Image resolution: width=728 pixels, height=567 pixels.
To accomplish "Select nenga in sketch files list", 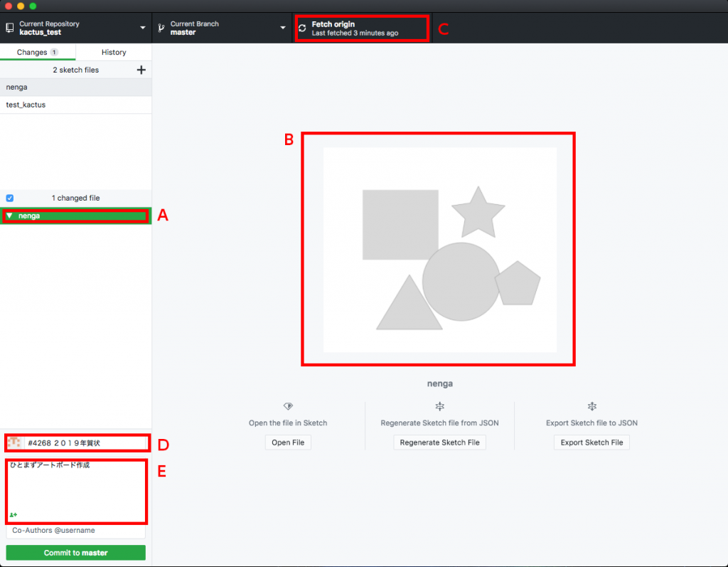I will (x=75, y=87).
